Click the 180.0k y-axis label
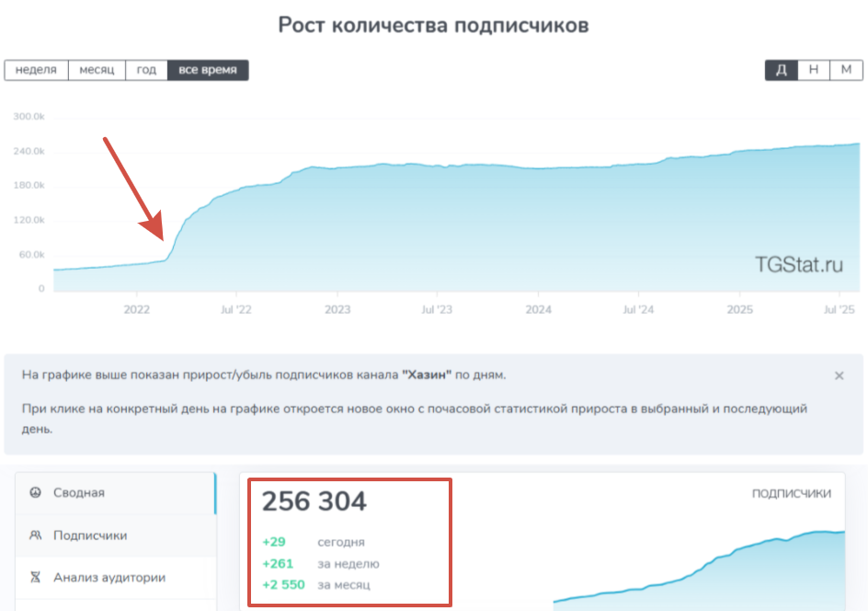This screenshot has height=611, width=868. [x=29, y=185]
